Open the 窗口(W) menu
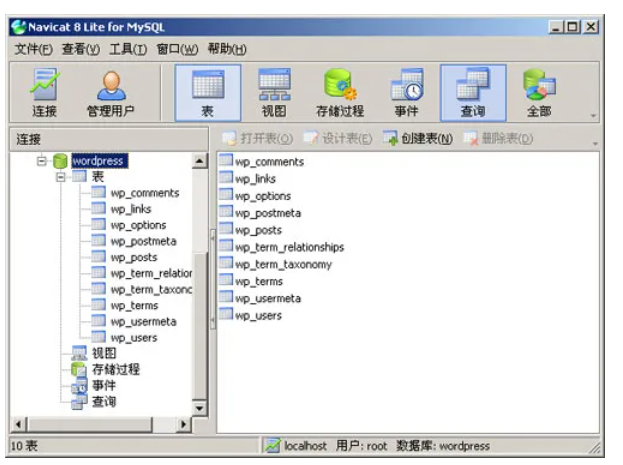 click(177, 49)
